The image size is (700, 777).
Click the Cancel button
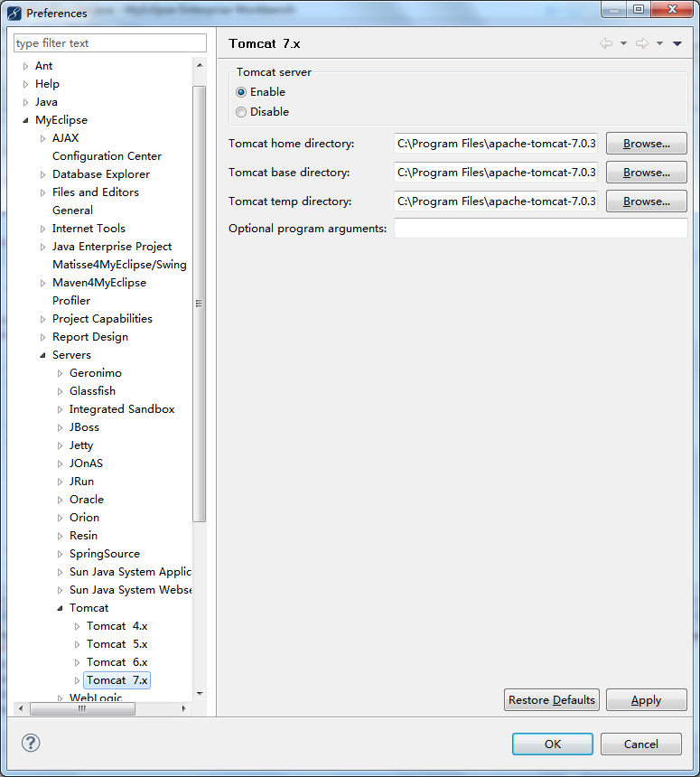pyautogui.click(x=641, y=744)
